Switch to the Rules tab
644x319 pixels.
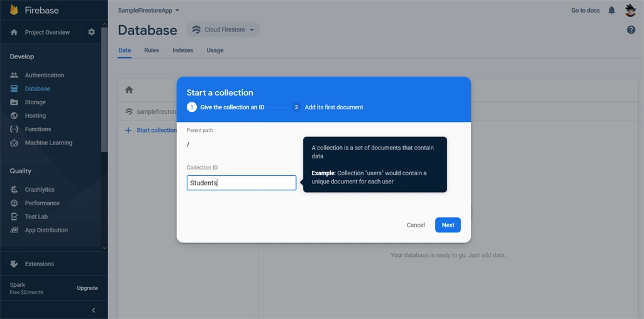point(152,50)
